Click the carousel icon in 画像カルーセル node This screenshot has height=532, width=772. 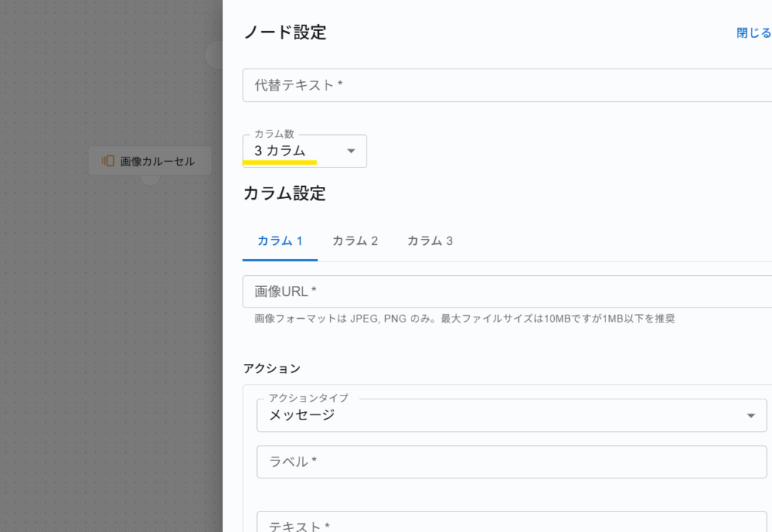coord(108,161)
